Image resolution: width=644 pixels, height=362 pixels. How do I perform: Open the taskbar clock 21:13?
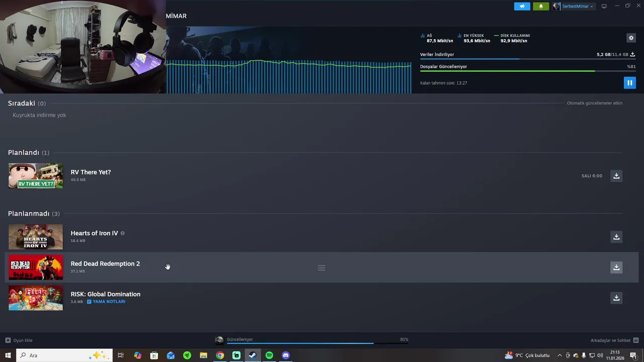(615, 355)
